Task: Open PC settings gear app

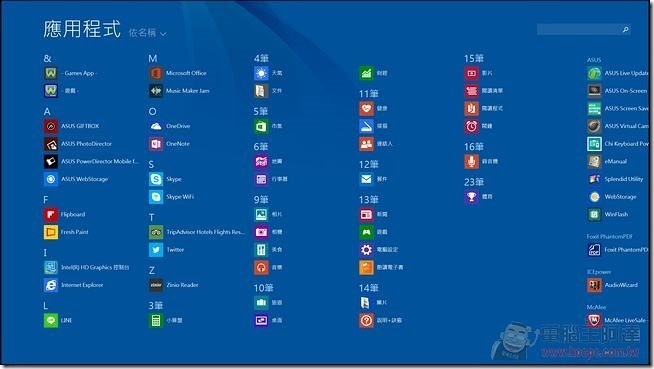Action: click(x=379, y=250)
